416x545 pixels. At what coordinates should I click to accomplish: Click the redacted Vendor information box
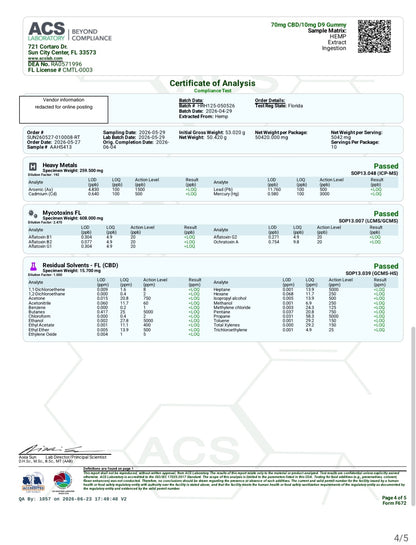click(64, 110)
